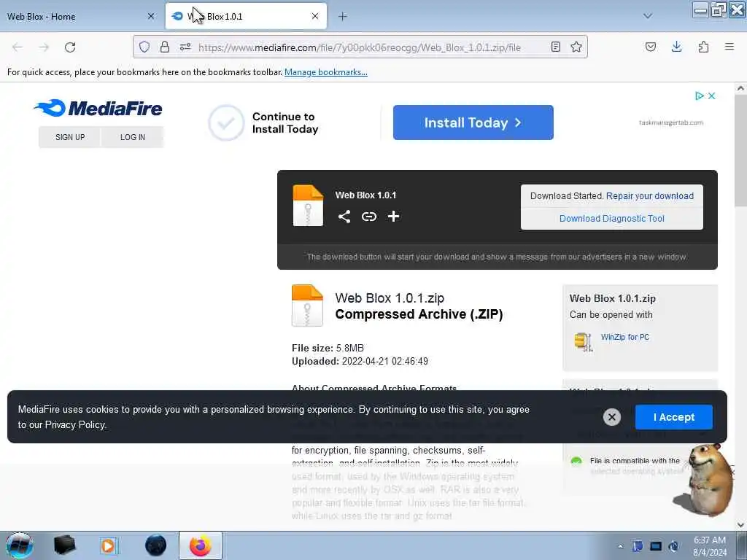Click Download Diagnostic Tool link
This screenshot has width=747, height=560.
point(612,219)
